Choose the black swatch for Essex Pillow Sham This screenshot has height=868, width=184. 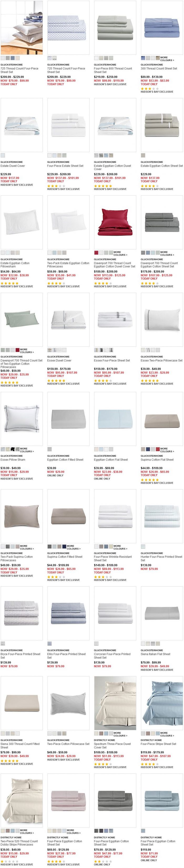pyautogui.click(x=12, y=449)
